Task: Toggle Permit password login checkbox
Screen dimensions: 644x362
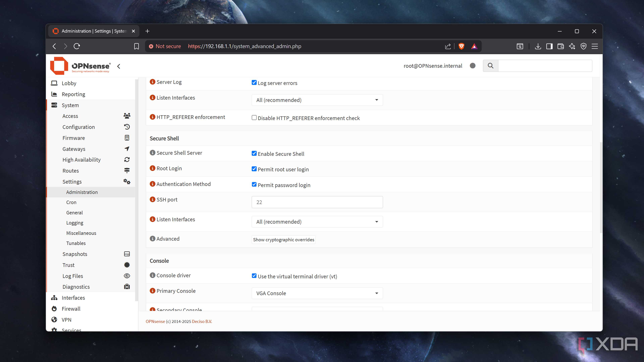Action: [254, 185]
